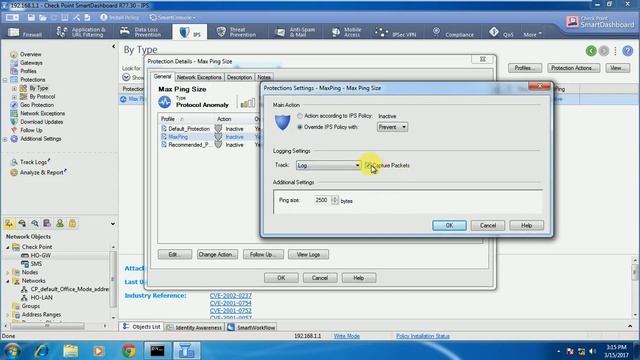This screenshot has height=360, width=640.
Task: Click the Save toolbar icon
Action: (x=31, y=18)
